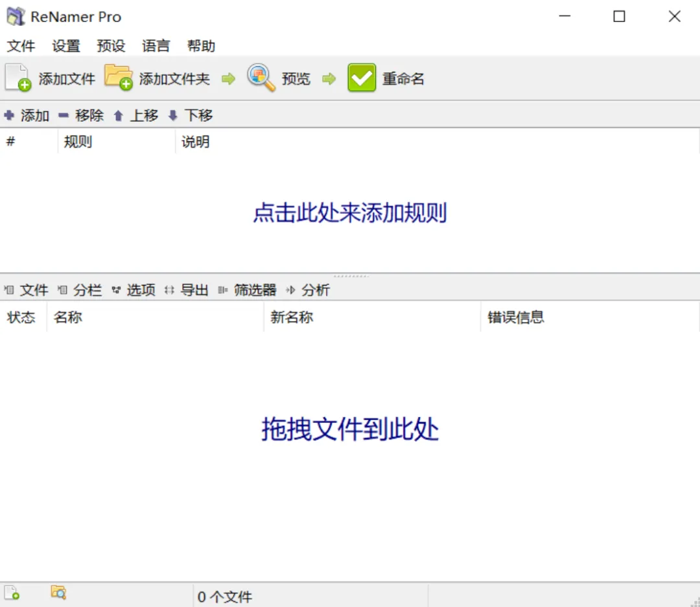Click the 0 个文件 status bar text
The width and height of the screenshot is (700, 607).
(224, 597)
